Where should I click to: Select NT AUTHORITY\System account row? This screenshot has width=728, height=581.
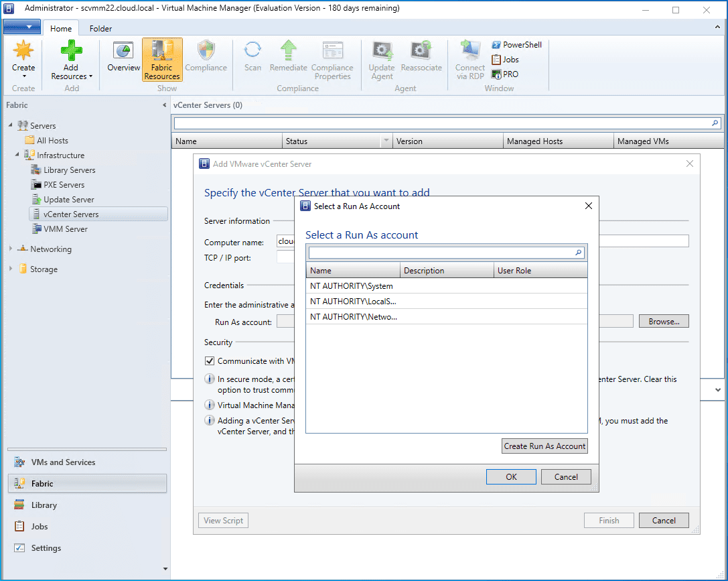click(352, 286)
